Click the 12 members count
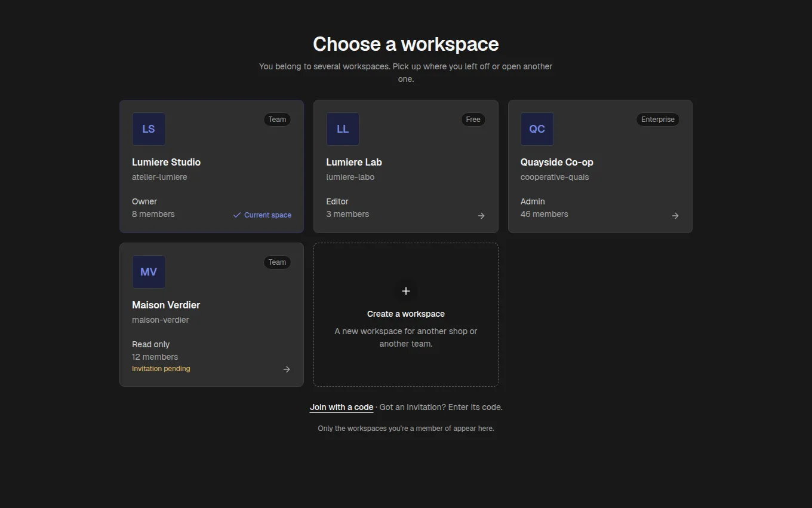Viewport: 812px width, 508px height. [x=155, y=357]
